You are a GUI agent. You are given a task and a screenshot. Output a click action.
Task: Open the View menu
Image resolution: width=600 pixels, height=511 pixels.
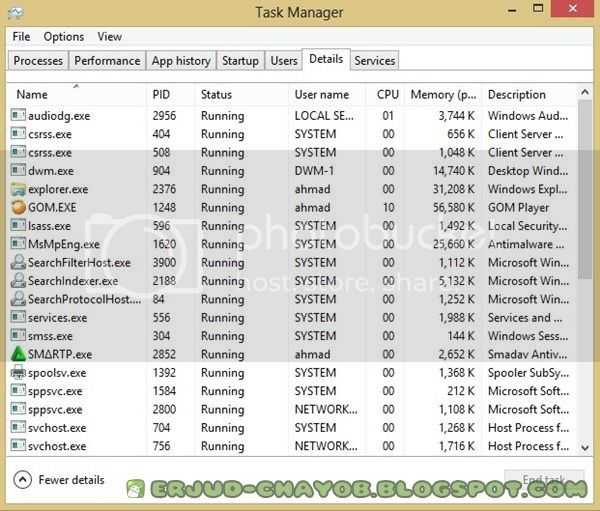pyautogui.click(x=109, y=37)
